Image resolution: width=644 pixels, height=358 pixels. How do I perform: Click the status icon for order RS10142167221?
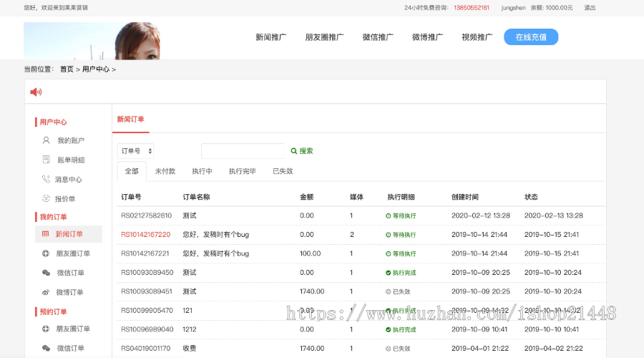(388, 253)
